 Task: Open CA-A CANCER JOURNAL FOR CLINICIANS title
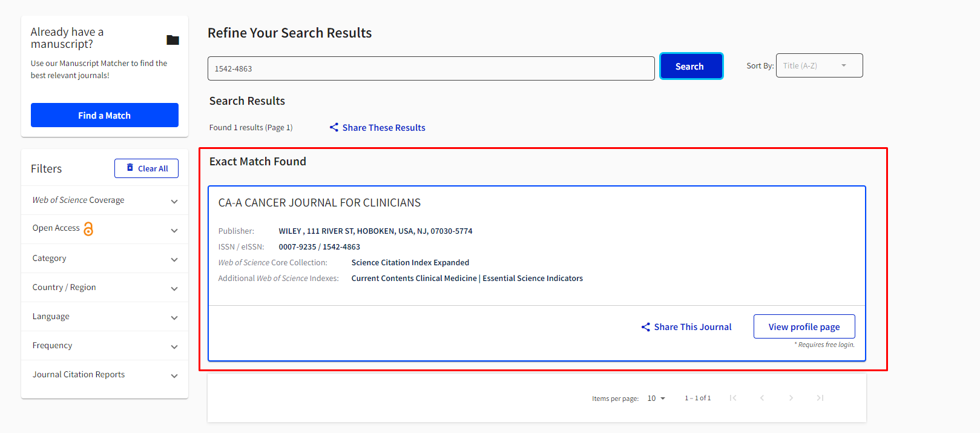tap(320, 203)
